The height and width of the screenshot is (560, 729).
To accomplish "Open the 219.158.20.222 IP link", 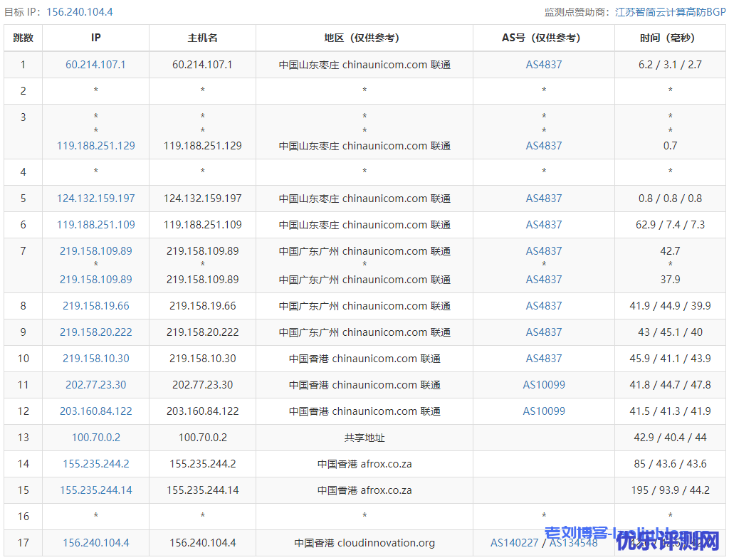I will pos(95,332).
